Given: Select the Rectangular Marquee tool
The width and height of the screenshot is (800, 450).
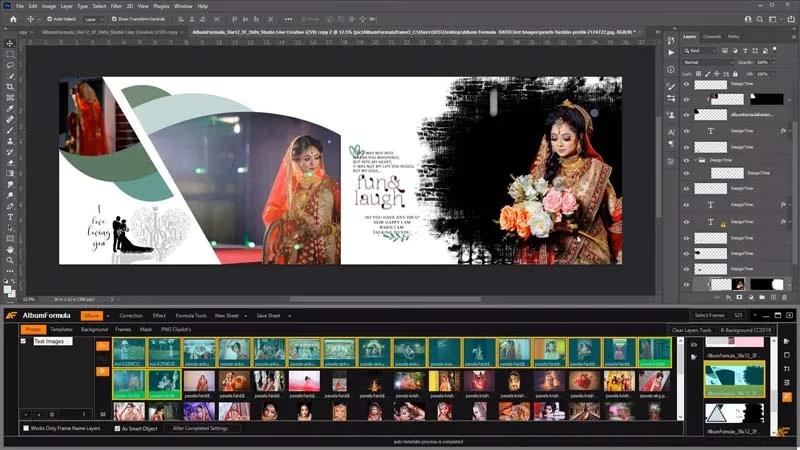Looking at the screenshot, I should coord(10,54).
